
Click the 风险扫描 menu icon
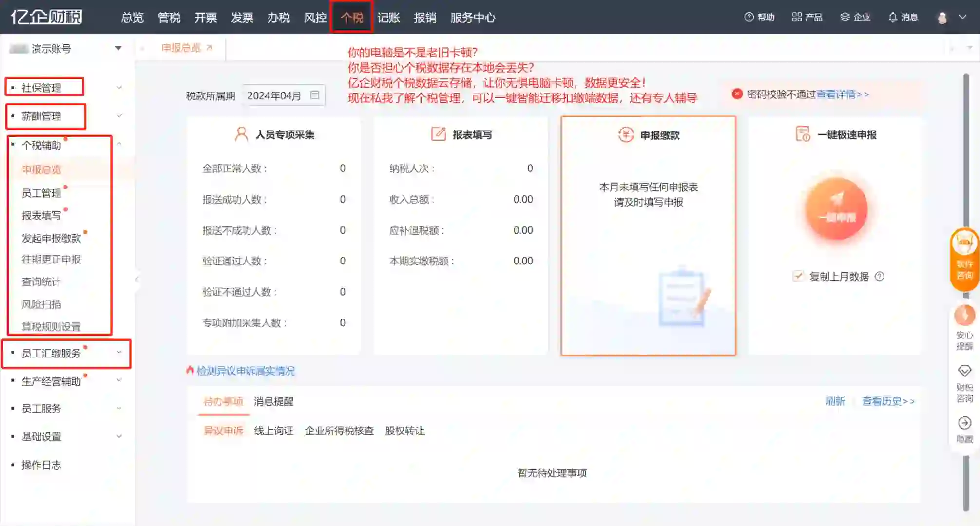pos(41,304)
